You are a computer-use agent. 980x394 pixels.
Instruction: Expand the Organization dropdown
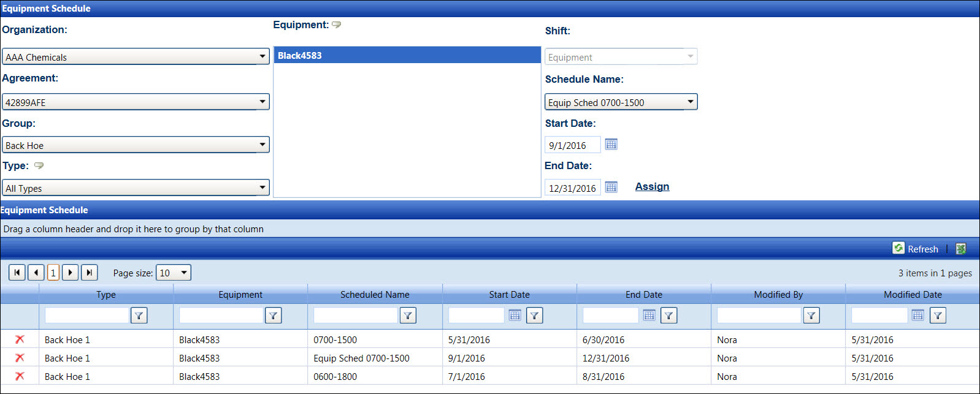(x=262, y=57)
